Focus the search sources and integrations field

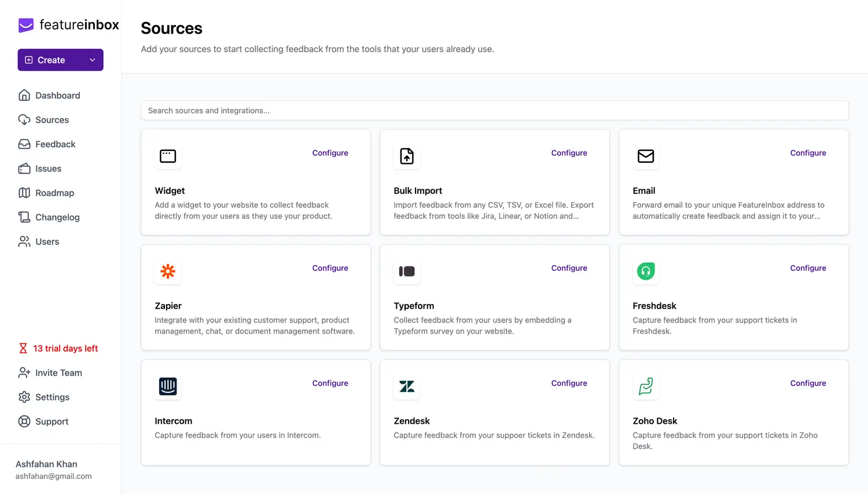pos(494,111)
